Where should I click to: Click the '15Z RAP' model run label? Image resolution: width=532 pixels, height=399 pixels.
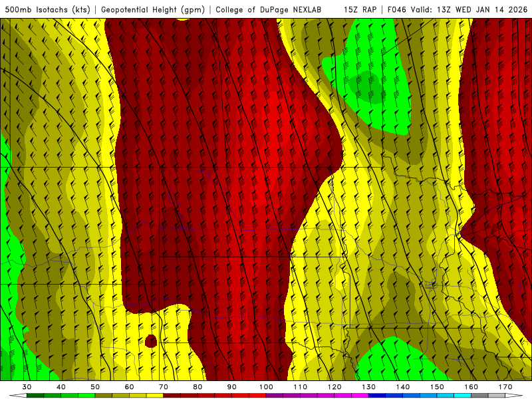(x=360, y=10)
